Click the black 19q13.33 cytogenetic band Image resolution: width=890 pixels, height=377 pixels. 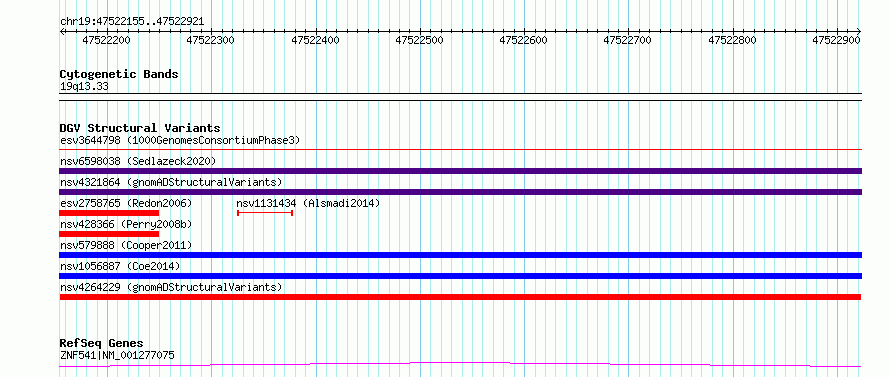460,97
